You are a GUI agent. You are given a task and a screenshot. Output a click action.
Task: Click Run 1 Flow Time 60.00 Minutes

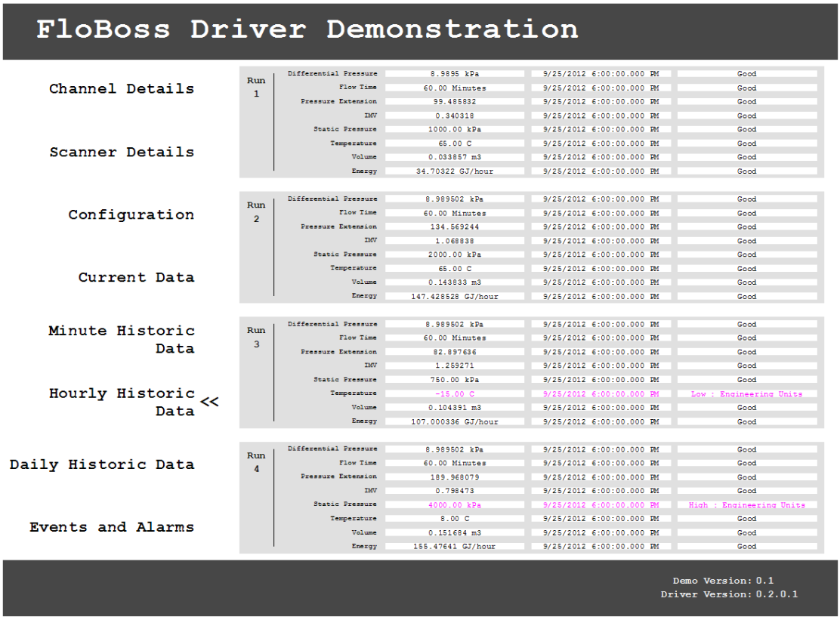pyautogui.click(x=454, y=88)
